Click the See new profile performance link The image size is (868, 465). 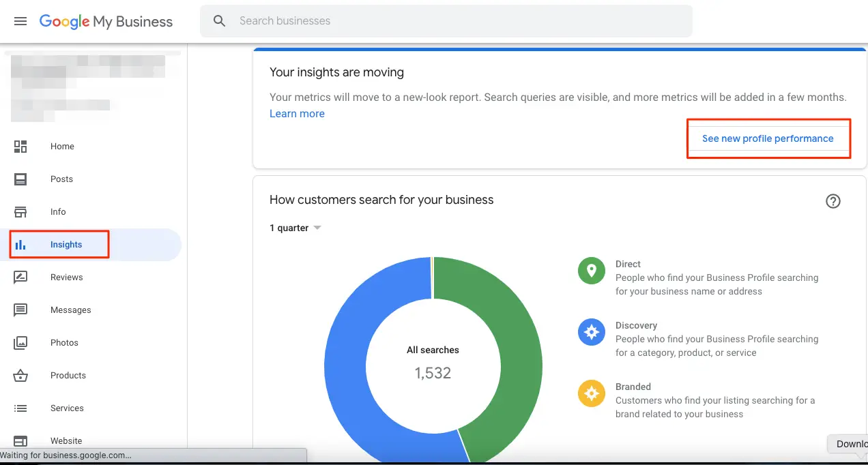pos(768,138)
